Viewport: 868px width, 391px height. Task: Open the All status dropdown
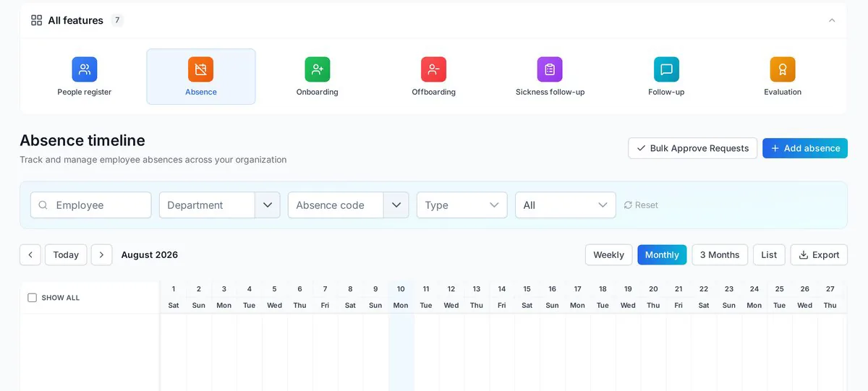tap(566, 205)
